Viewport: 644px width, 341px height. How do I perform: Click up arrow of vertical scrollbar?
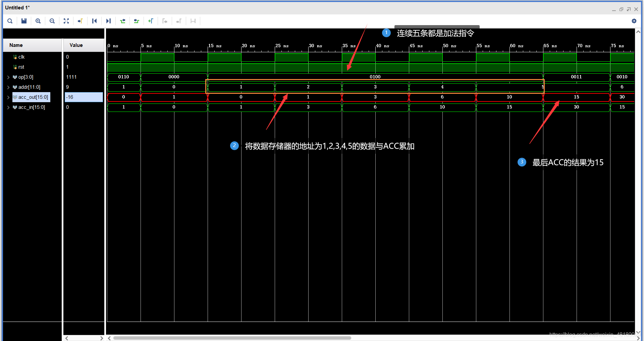point(638,32)
